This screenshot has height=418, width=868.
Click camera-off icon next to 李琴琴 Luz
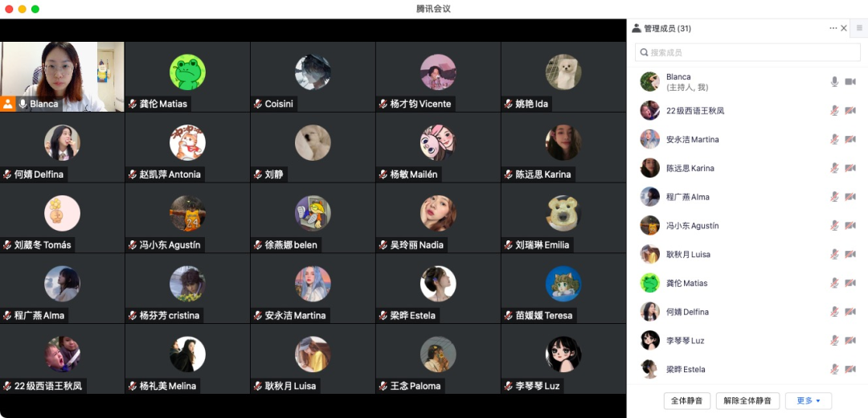(850, 341)
